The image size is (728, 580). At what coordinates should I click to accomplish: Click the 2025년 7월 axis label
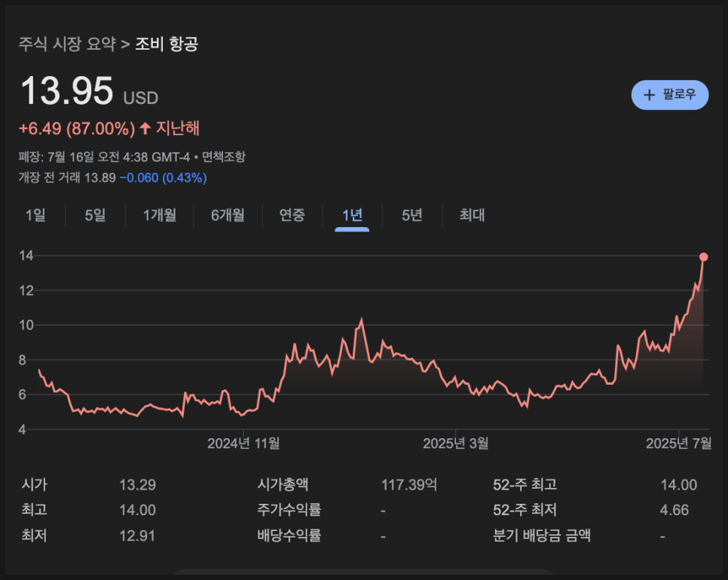678,443
